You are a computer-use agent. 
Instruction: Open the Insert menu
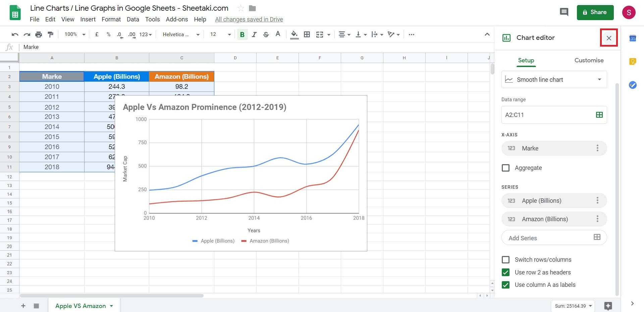click(88, 19)
